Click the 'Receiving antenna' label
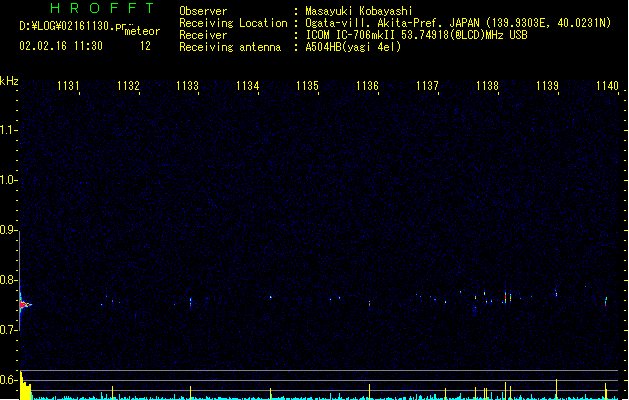Screen dimensions: 629x400 [230, 47]
